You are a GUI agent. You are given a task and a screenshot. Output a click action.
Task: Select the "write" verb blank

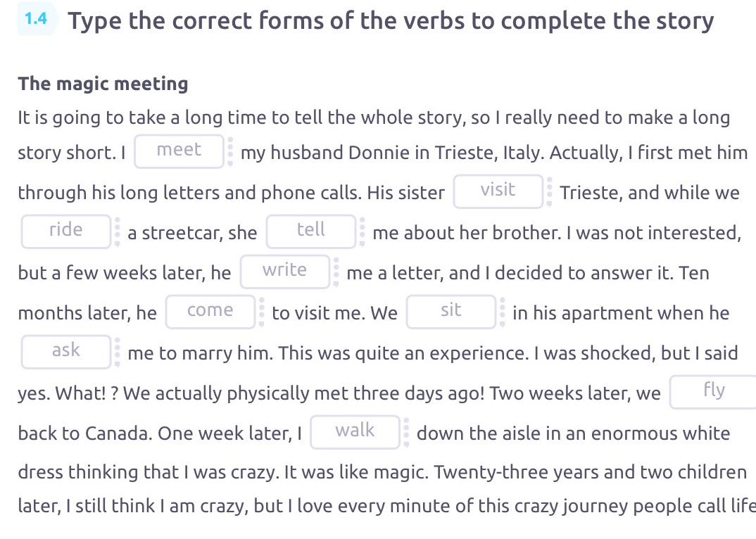pos(285,270)
